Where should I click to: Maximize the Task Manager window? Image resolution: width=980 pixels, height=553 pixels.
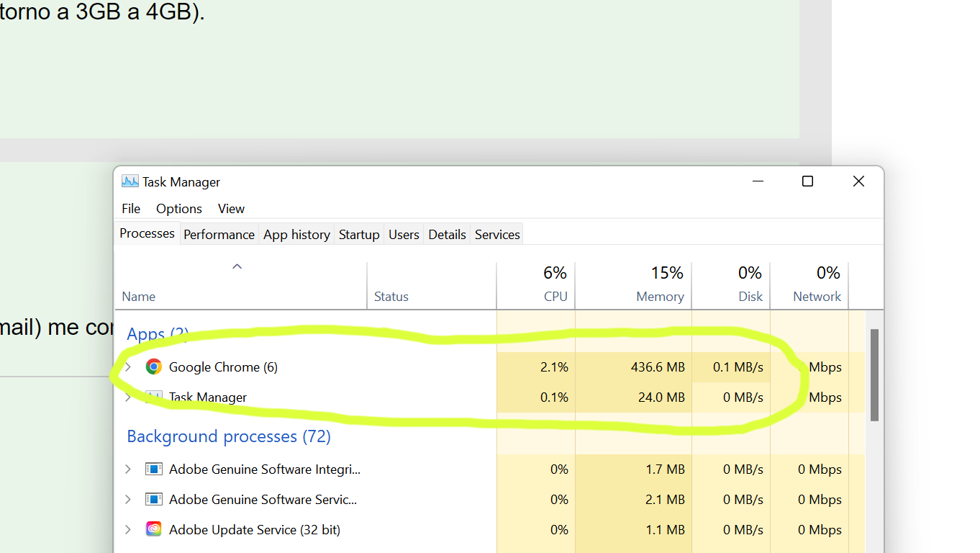807,181
